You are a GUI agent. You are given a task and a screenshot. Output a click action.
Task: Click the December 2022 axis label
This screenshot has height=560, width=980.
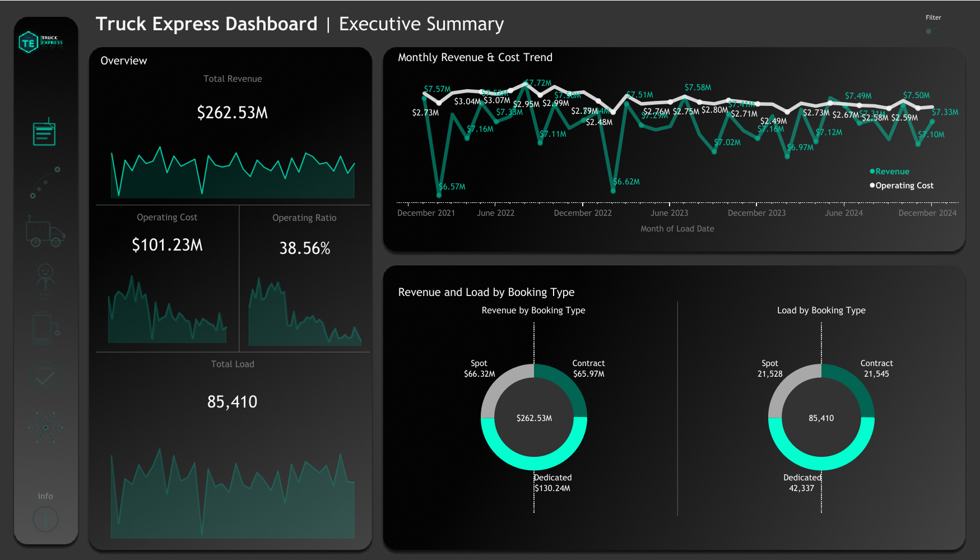tap(583, 213)
